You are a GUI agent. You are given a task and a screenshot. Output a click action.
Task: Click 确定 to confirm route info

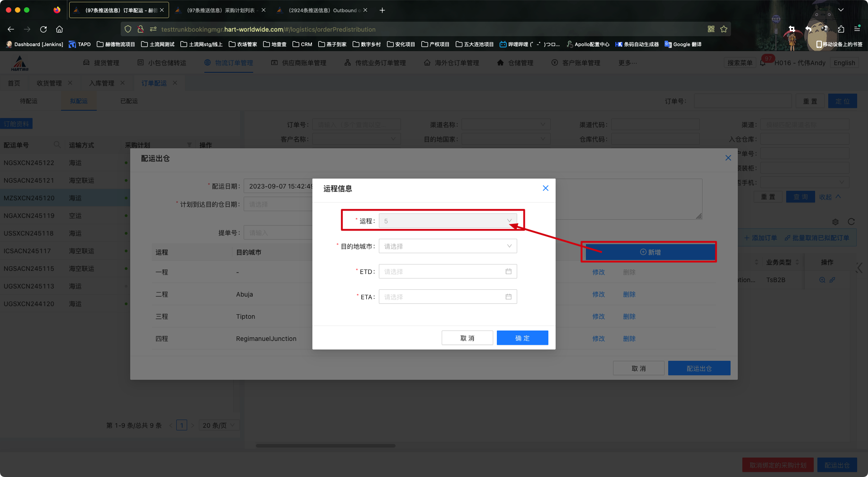(x=522, y=338)
